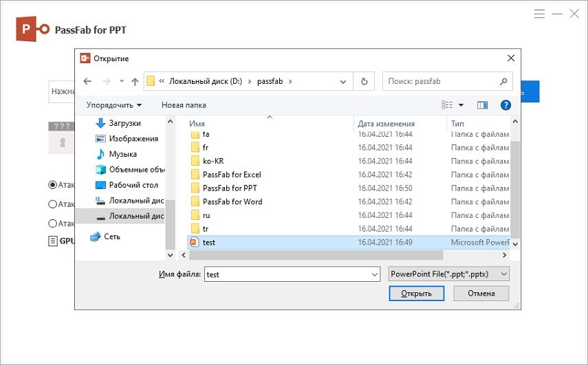Toggle the preview pane icon
The image size is (588, 365).
point(482,105)
